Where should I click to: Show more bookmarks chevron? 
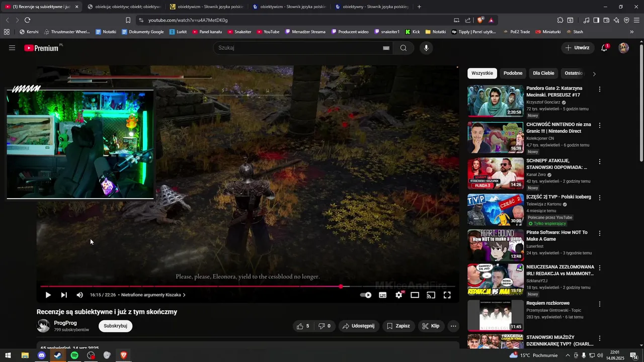[x=632, y=32]
